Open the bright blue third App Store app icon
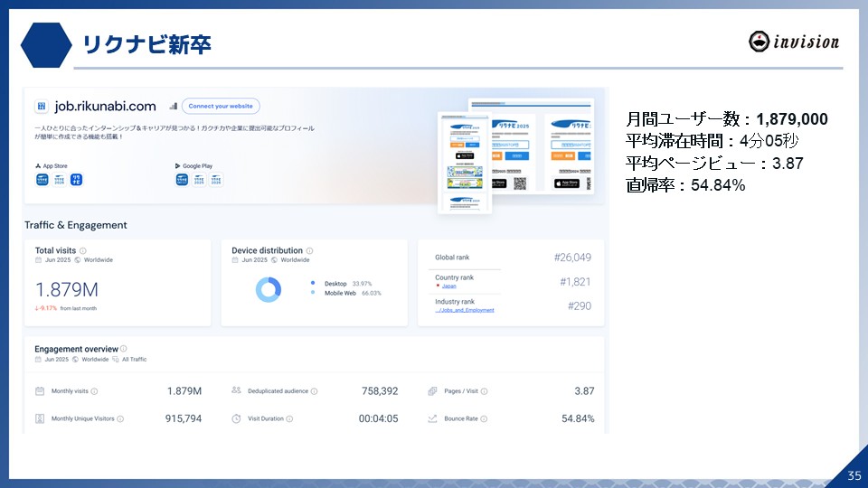 click(76, 179)
